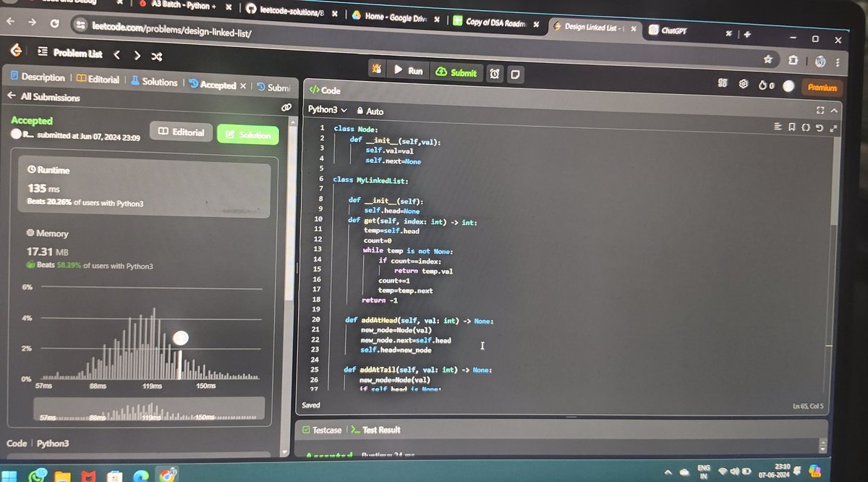Open Microsoft Edge from taskbar
The height and width of the screenshot is (482, 868).
click(142, 476)
